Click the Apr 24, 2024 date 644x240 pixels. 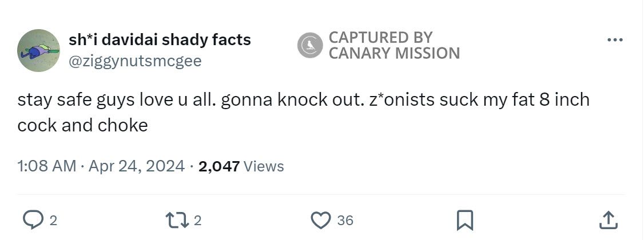tap(137, 166)
